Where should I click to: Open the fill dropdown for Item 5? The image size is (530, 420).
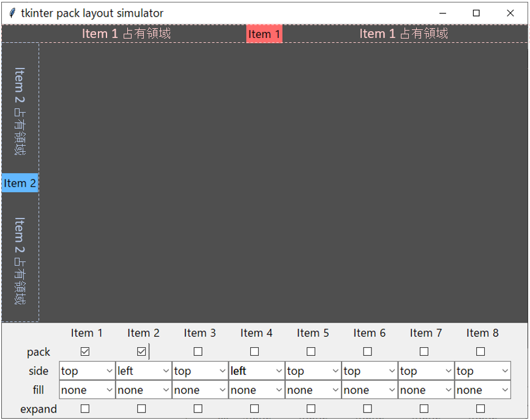pyautogui.click(x=313, y=390)
